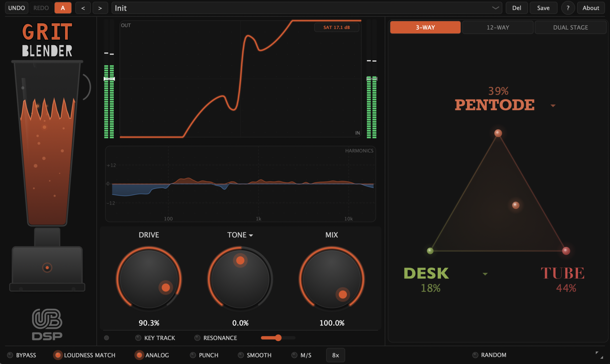
Task: Click the Tube vertex node
Action: pyautogui.click(x=566, y=251)
